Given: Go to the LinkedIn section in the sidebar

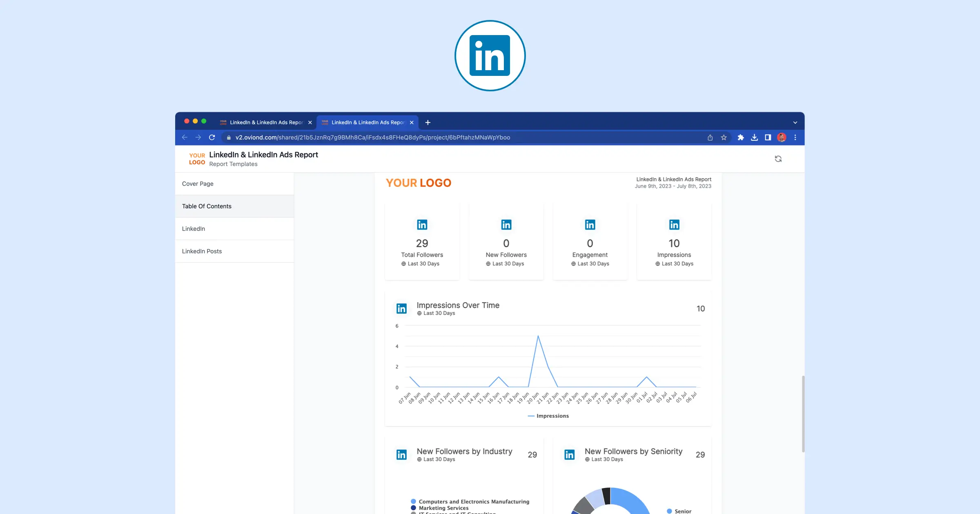Looking at the screenshot, I should click(234, 229).
